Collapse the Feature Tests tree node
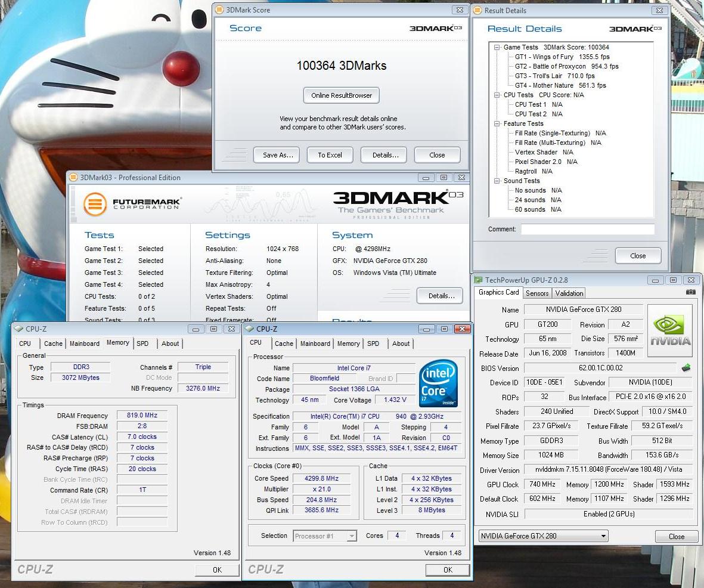 (497, 123)
